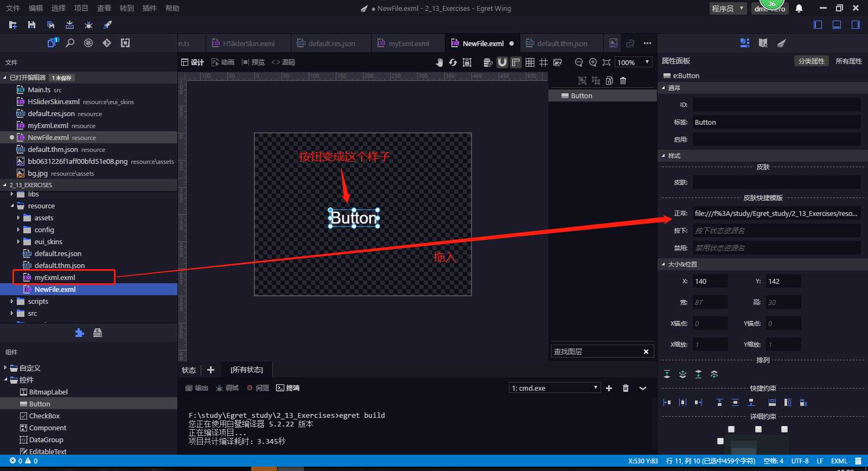Delete selected layer with trash icon

(623, 81)
